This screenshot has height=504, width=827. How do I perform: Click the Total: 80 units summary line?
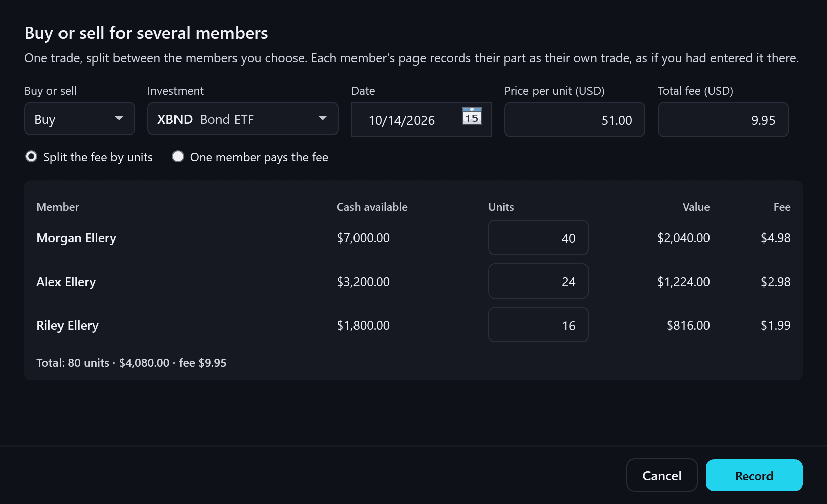pyautogui.click(x=132, y=363)
